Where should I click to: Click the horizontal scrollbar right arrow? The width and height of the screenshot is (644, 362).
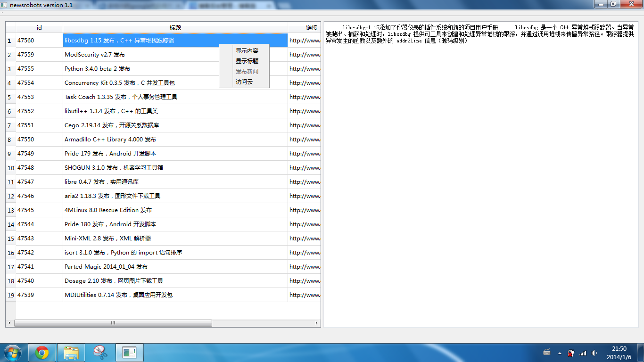(x=316, y=323)
